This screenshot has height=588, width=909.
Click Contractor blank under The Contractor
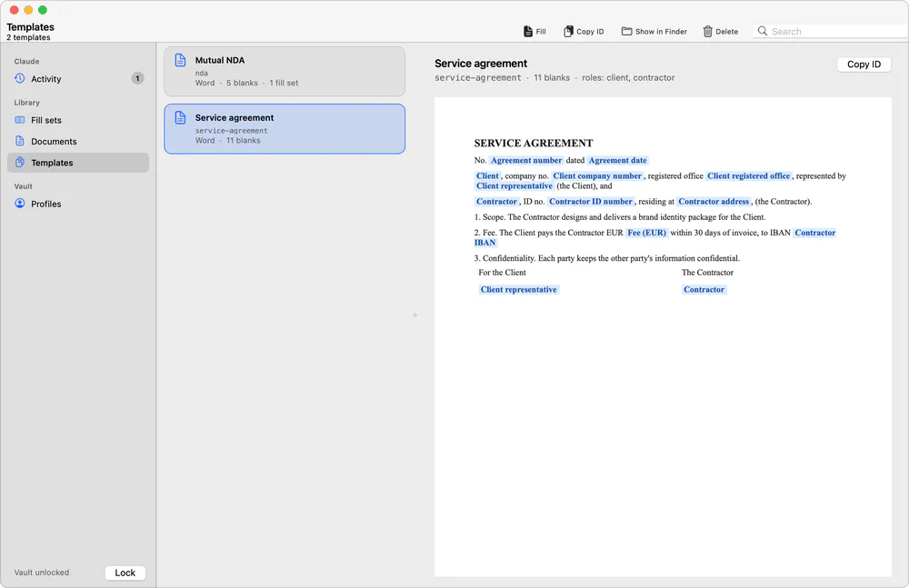(x=704, y=290)
